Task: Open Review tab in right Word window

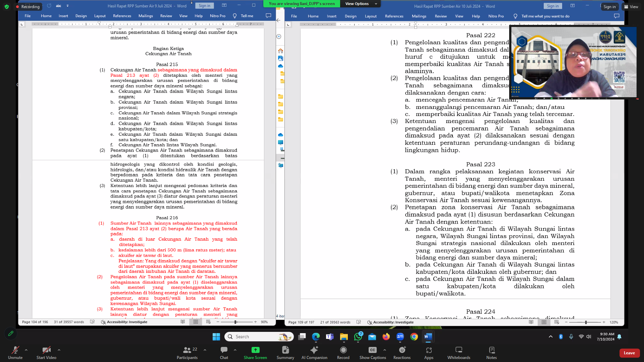Action: 441,16
